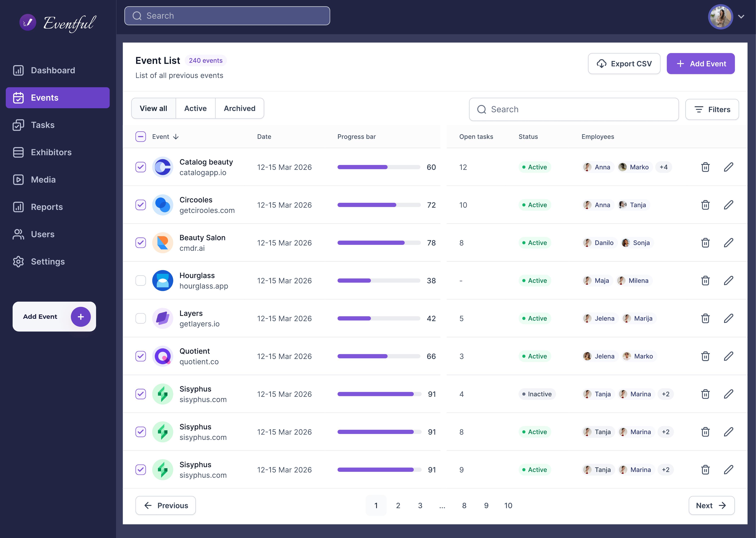Expand the profile menu chevron
The image size is (756, 538).
pyautogui.click(x=741, y=17)
